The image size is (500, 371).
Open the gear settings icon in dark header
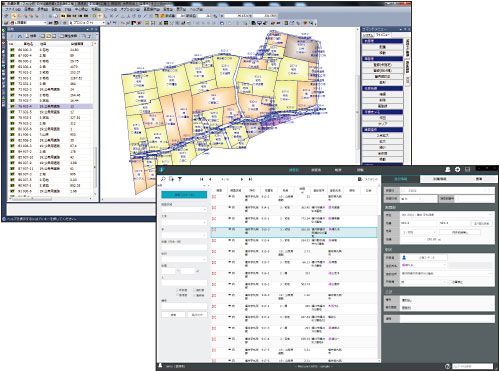458,170
